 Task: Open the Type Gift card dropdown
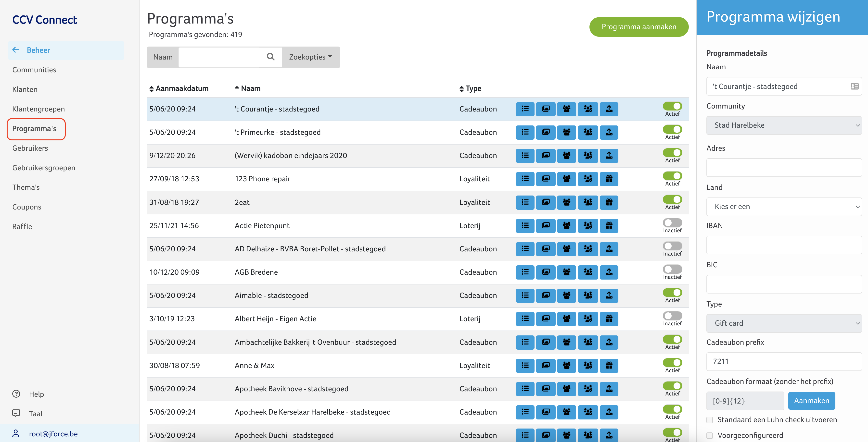pos(784,323)
